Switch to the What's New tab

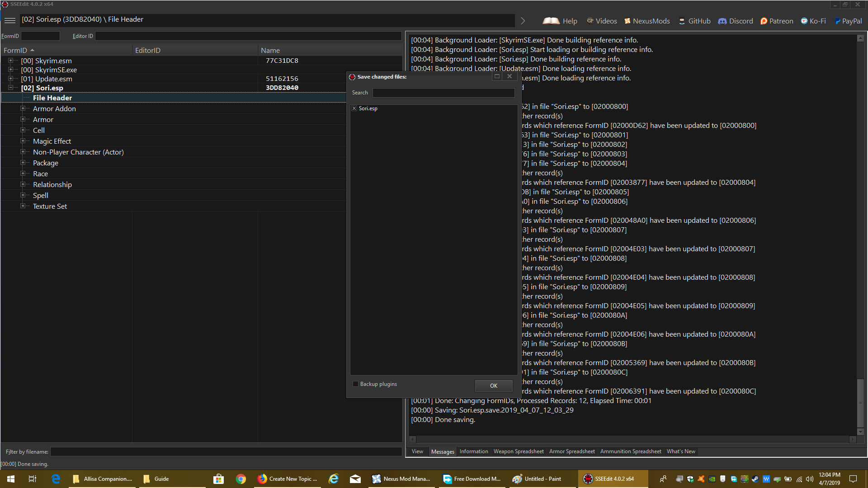click(x=681, y=451)
